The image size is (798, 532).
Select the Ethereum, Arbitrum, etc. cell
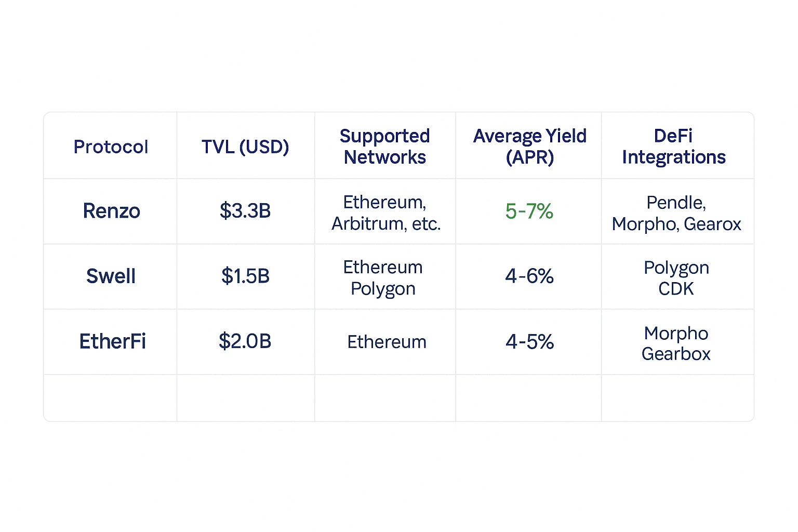pos(385,212)
